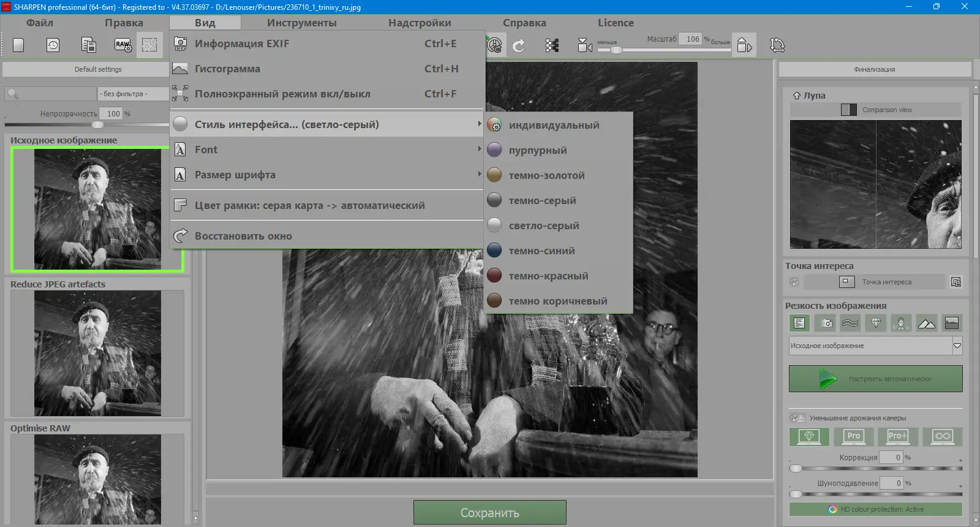Choose the темно-золотой interface style

pyautogui.click(x=558, y=175)
